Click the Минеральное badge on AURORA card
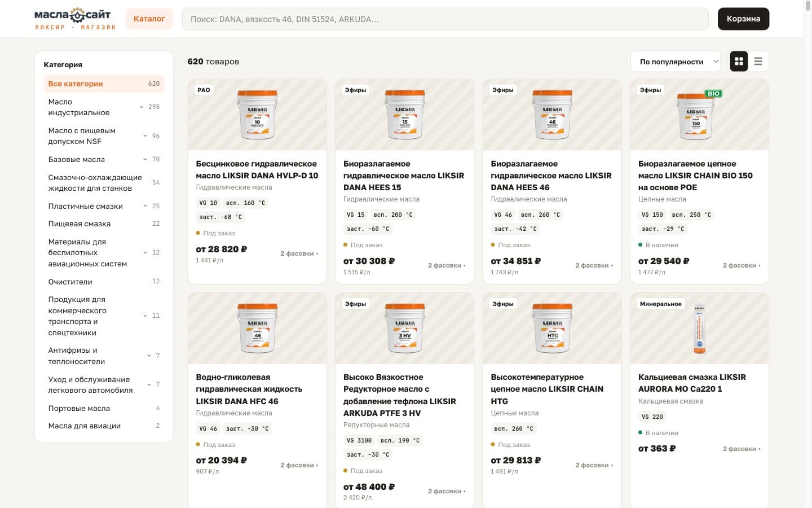 pos(661,304)
